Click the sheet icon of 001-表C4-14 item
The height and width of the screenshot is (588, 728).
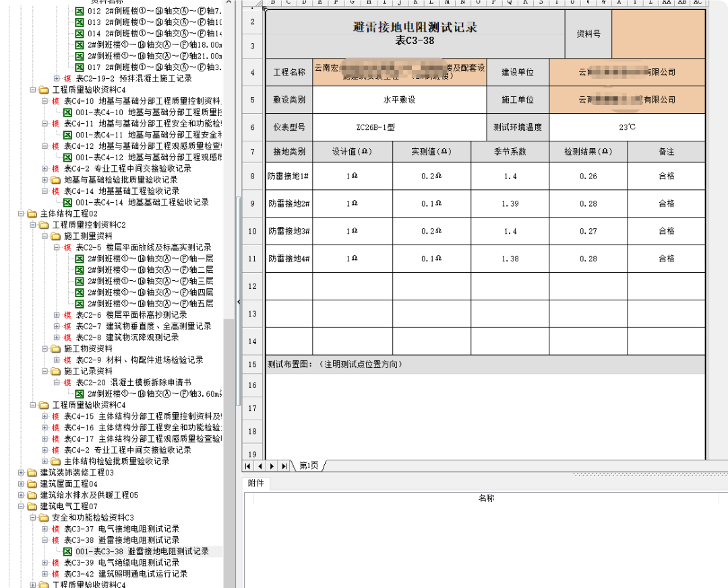(x=68, y=202)
